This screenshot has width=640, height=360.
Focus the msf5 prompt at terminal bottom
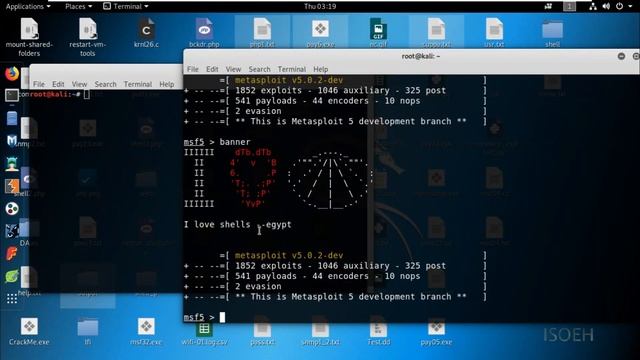[204, 317]
